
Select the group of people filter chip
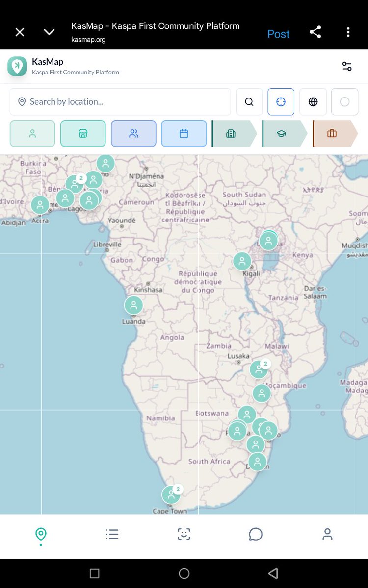pos(133,133)
